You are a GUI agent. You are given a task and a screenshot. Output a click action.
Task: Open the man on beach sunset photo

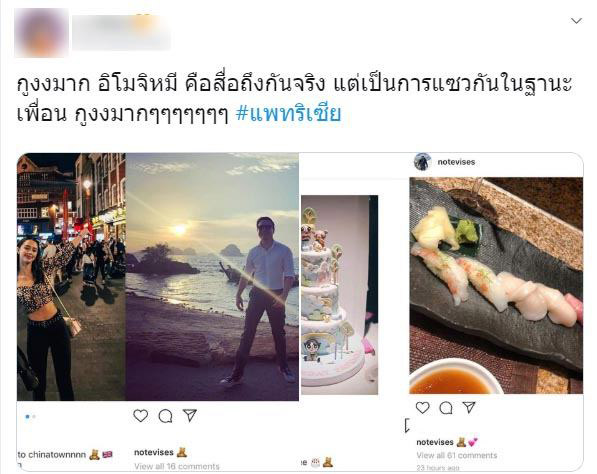click(212, 277)
